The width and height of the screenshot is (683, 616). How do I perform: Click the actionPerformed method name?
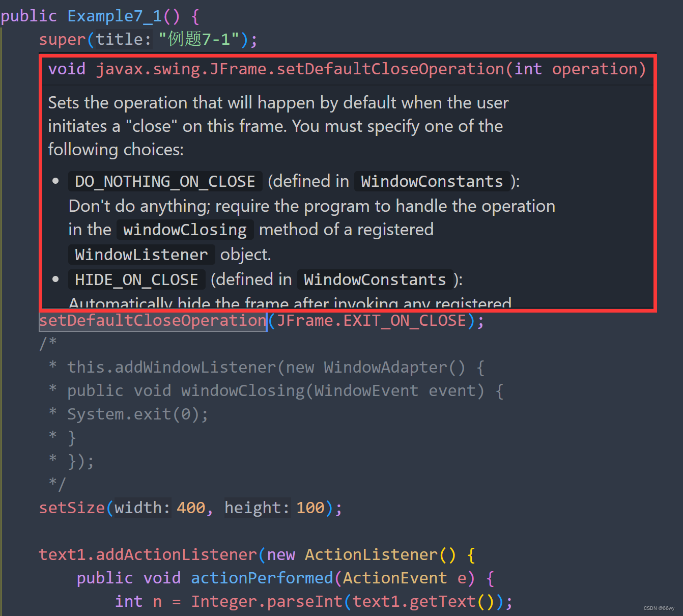(262, 578)
